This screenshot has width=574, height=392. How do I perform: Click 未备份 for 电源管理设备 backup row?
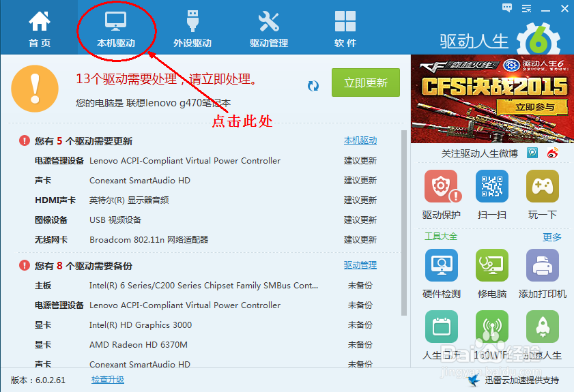[360, 305]
